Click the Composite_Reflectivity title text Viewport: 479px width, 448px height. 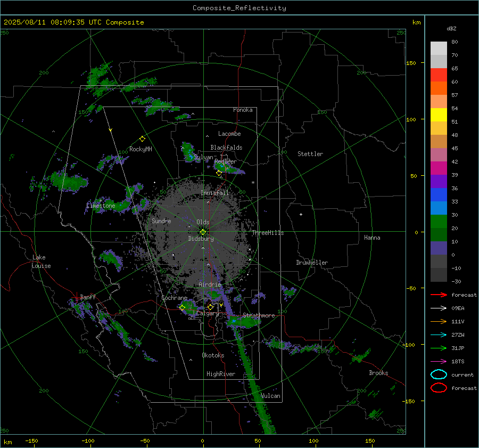[x=240, y=8]
